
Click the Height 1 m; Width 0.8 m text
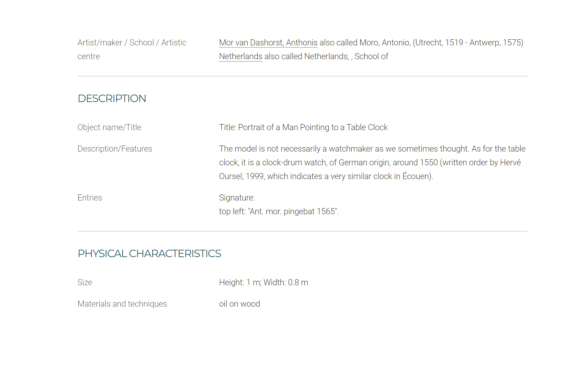(263, 282)
